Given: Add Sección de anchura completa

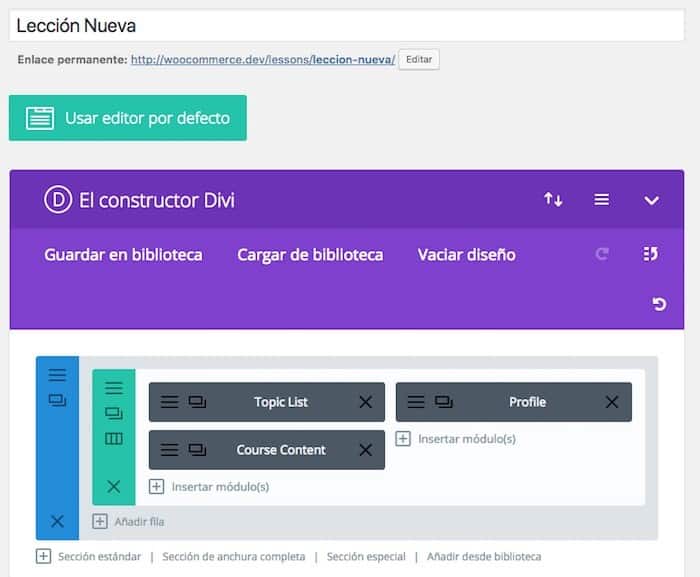Looking at the screenshot, I should point(233,556).
